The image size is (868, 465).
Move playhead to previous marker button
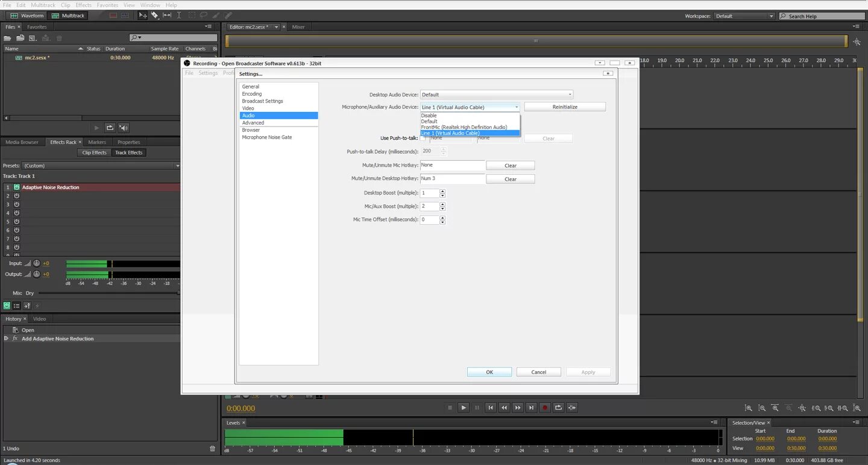click(491, 408)
